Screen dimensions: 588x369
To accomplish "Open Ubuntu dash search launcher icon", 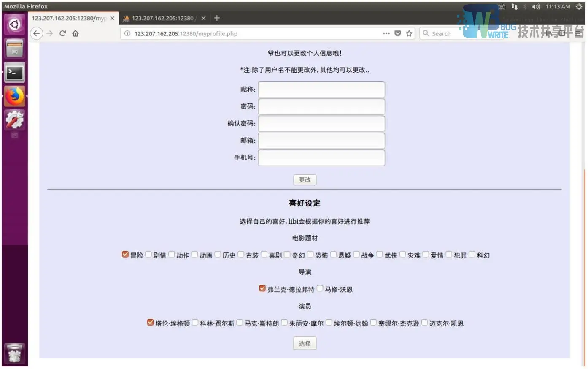I will pos(15,24).
